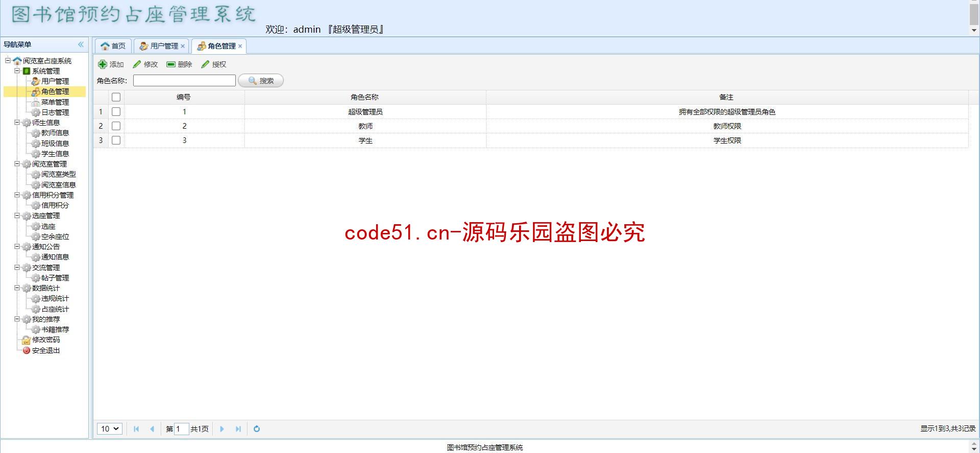
Task: Open the page size dropdown showing 10
Action: tap(110, 429)
